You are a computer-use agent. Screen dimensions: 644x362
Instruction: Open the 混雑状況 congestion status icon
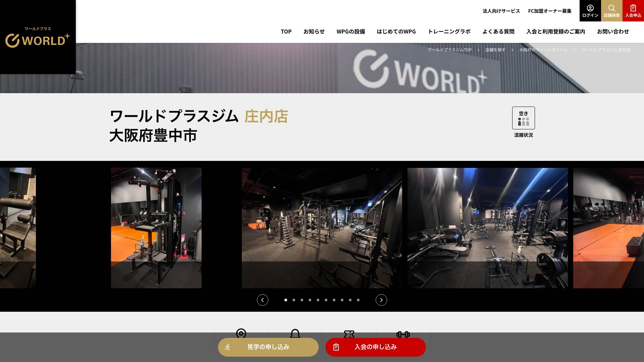(523, 118)
